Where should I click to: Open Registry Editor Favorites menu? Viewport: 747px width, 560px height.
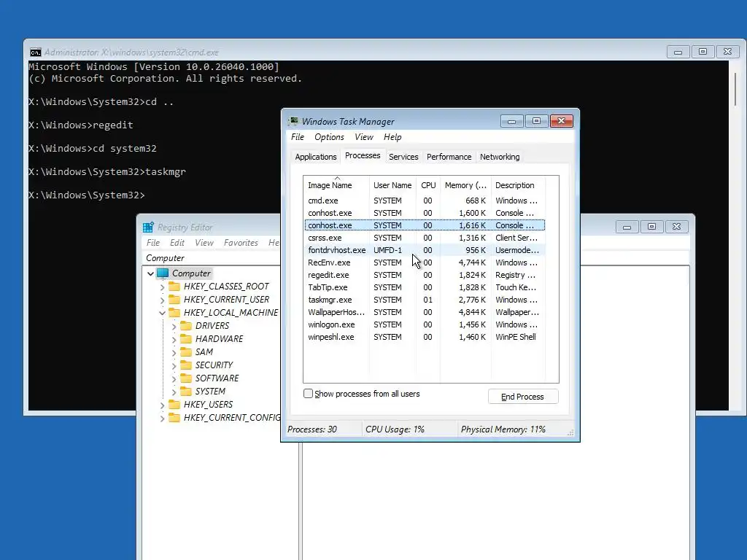(x=241, y=243)
